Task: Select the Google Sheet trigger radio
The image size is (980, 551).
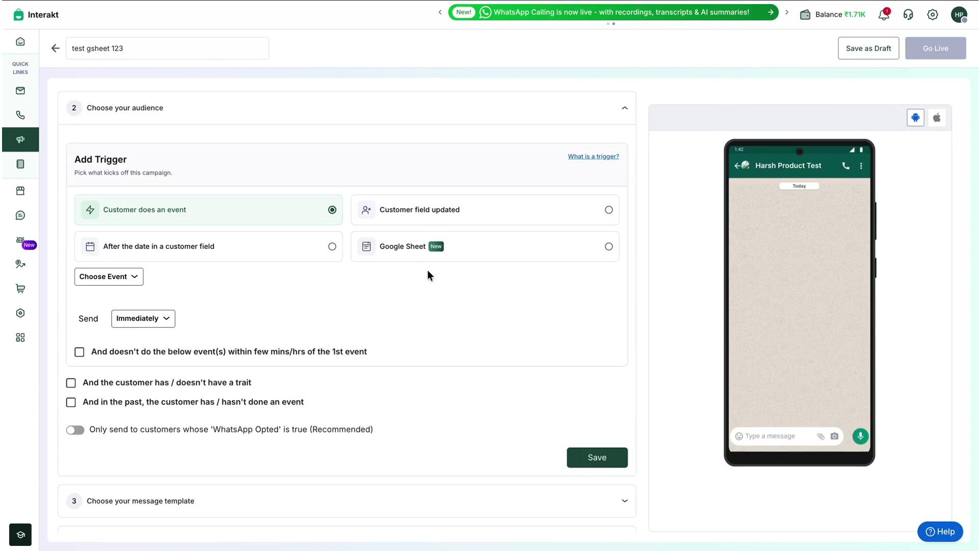Action: click(x=608, y=246)
